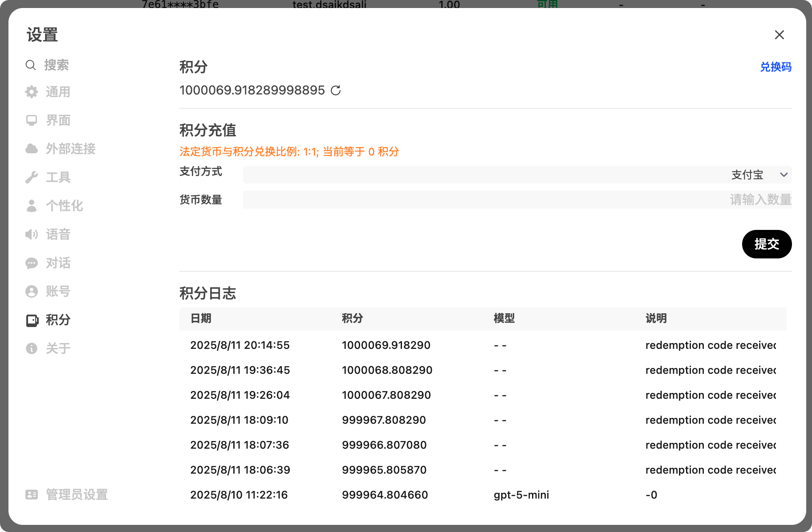The image size is (812, 532).
Task: Close the 设置 dialog with the X
Action: pos(779,35)
